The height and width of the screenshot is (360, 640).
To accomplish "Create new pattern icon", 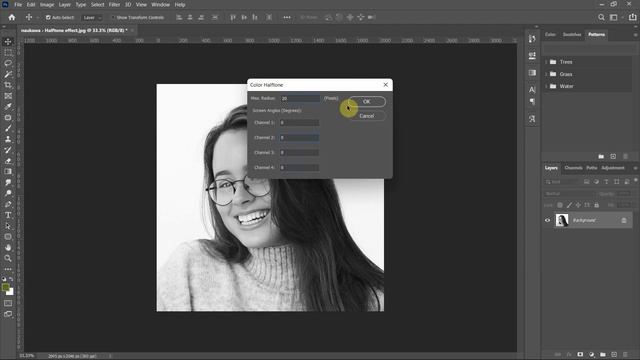I will (x=613, y=156).
